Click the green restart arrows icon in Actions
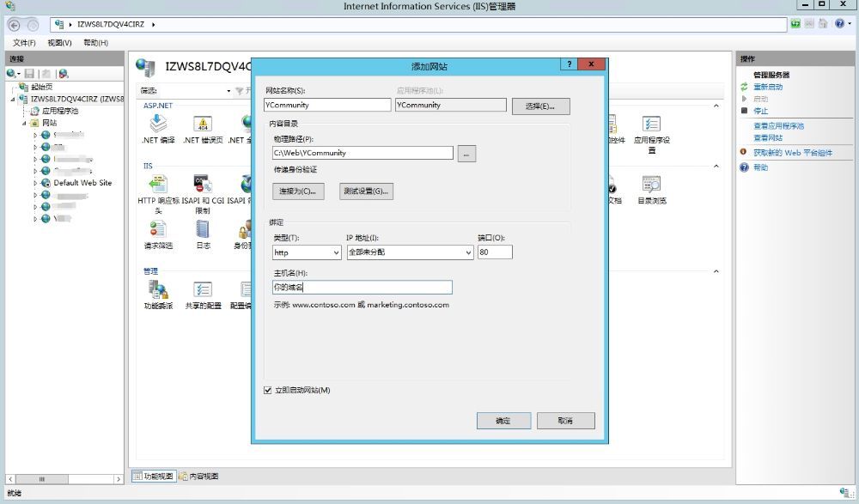 pyautogui.click(x=744, y=87)
